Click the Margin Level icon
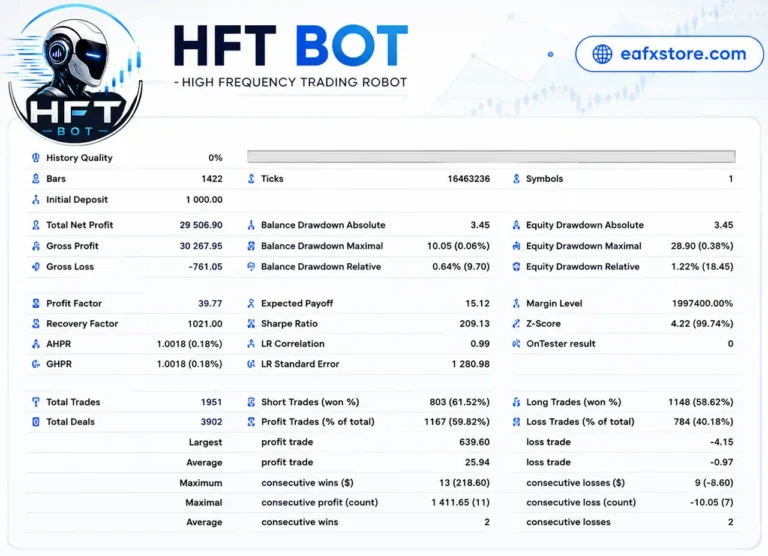Viewport: 768px width, 556px height. point(516,303)
